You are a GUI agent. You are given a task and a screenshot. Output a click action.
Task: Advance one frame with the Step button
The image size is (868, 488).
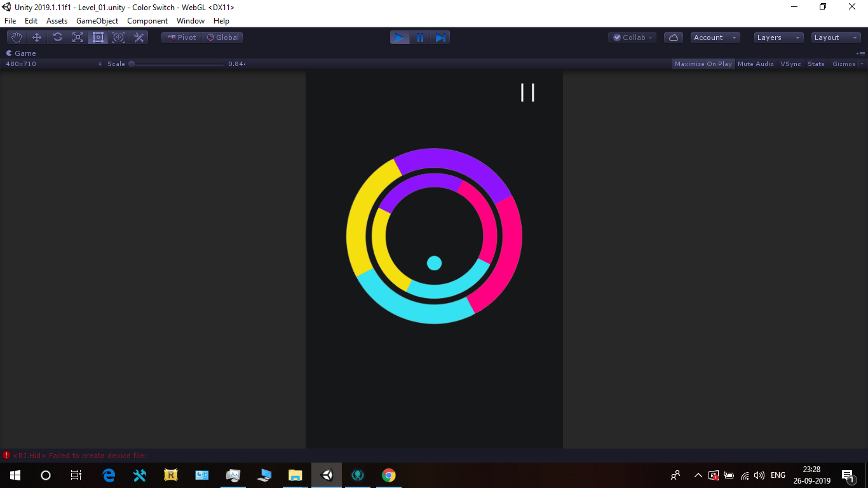point(440,37)
